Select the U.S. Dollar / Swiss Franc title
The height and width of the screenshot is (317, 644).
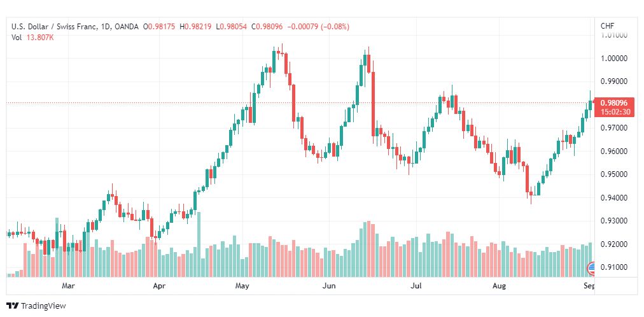54,27
